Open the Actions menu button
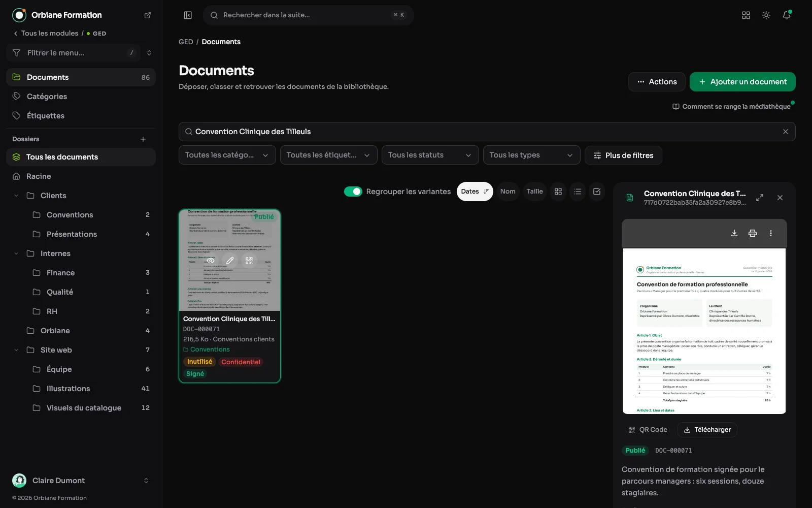812x508 pixels. pos(657,82)
